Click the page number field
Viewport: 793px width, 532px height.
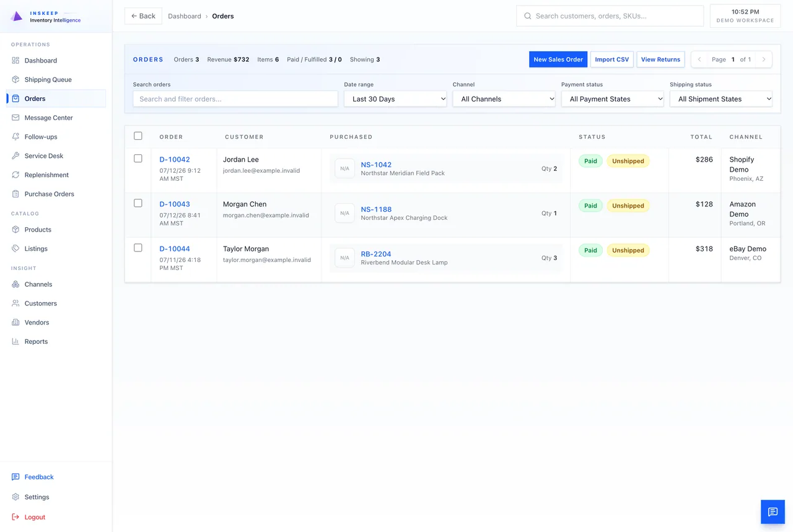coord(733,59)
